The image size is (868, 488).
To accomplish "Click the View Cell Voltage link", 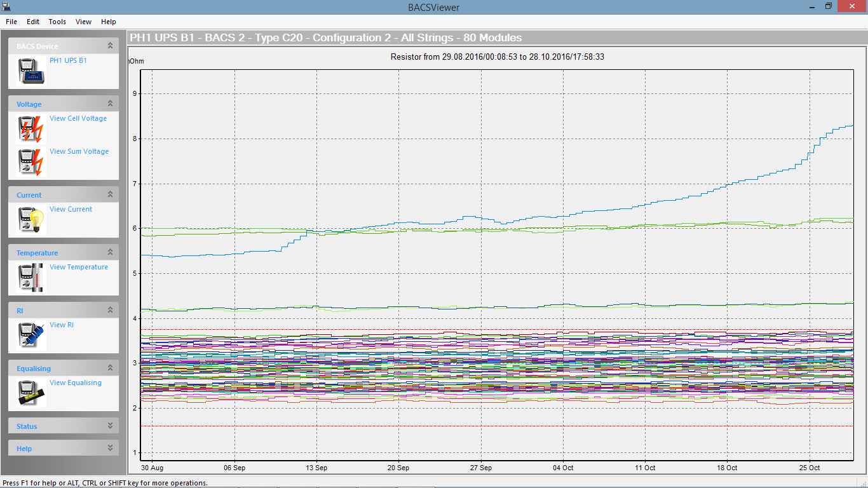I will pyautogui.click(x=78, y=118).
